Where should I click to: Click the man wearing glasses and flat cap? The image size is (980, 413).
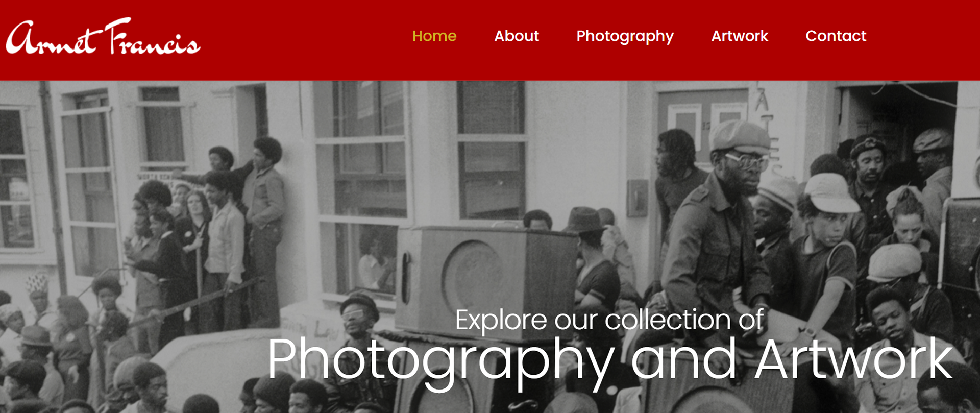(x=719, y=214)
